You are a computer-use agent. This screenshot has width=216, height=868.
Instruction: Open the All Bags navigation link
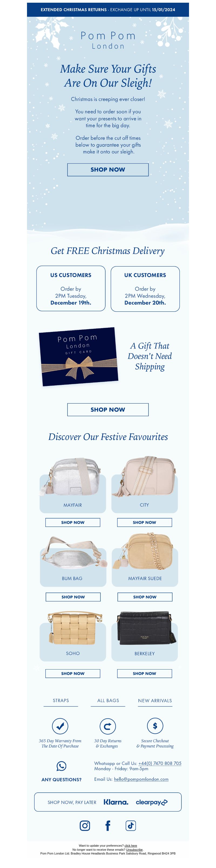click(x=108, y=701)
